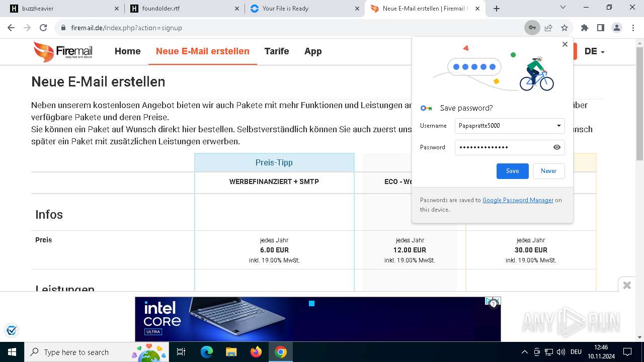Click the browser back arrow
Viewport: 644px width, 362px height.
pos(11,28)
